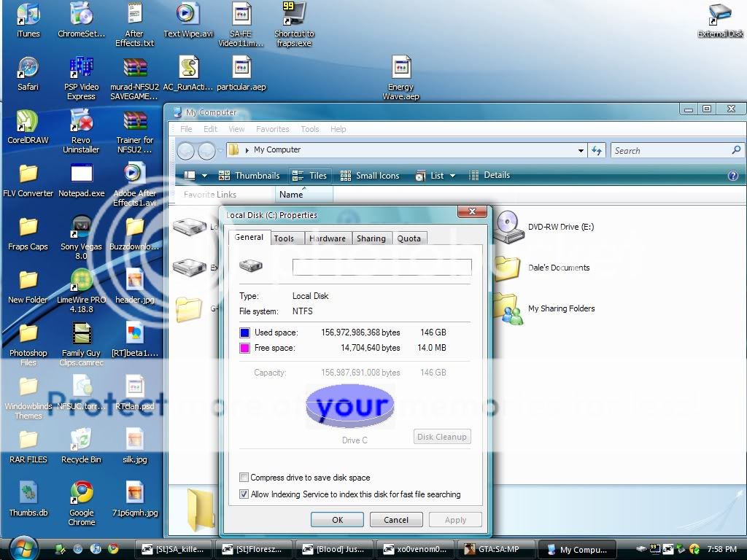Select the Notepad.exe desktop icon
The height and width of the screenshot is (560, 747).
pos(82,180)
